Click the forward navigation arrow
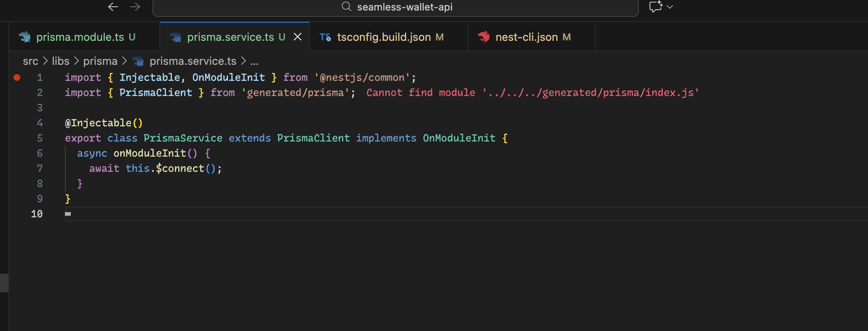Viewport: 868px width, 331px height. pyautogui.click(x=135, y=7)
